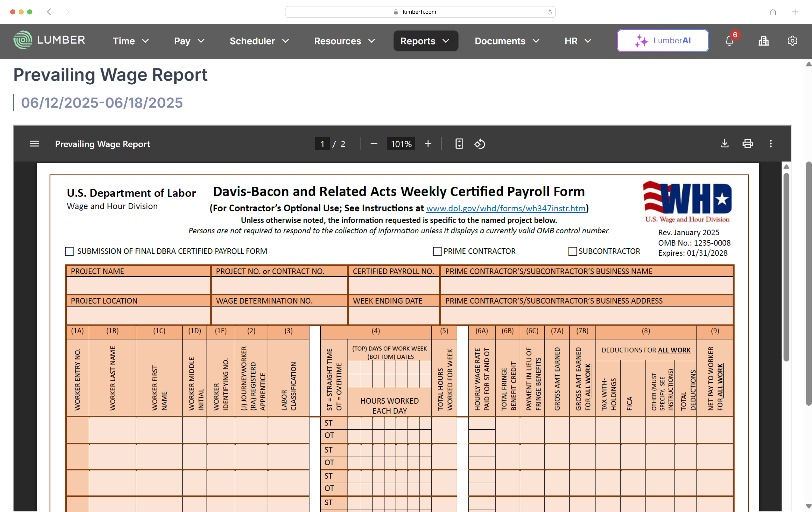Open the Pay dropdown menu
This screenshot has height=512, width=812.
click(x=189, y=41)
